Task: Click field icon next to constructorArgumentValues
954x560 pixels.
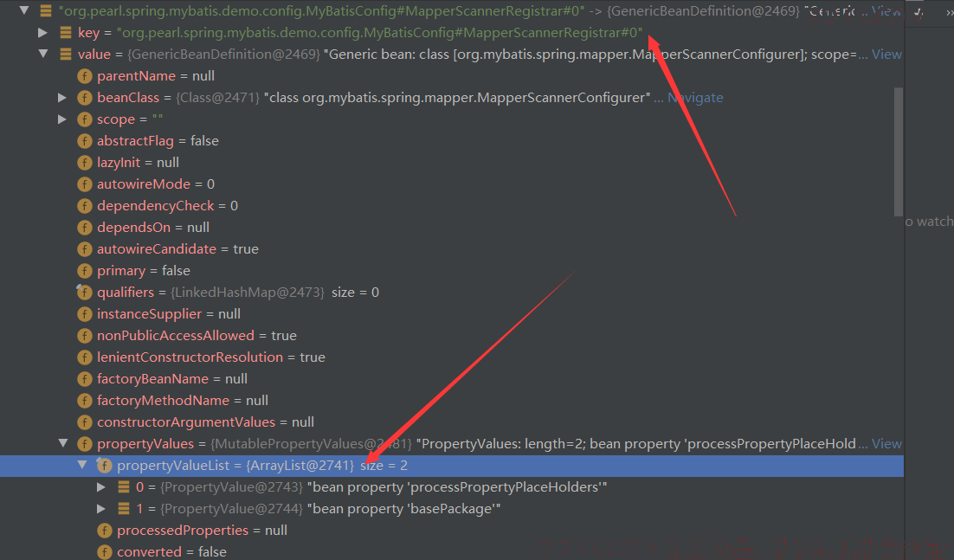Action: point(85,422)
